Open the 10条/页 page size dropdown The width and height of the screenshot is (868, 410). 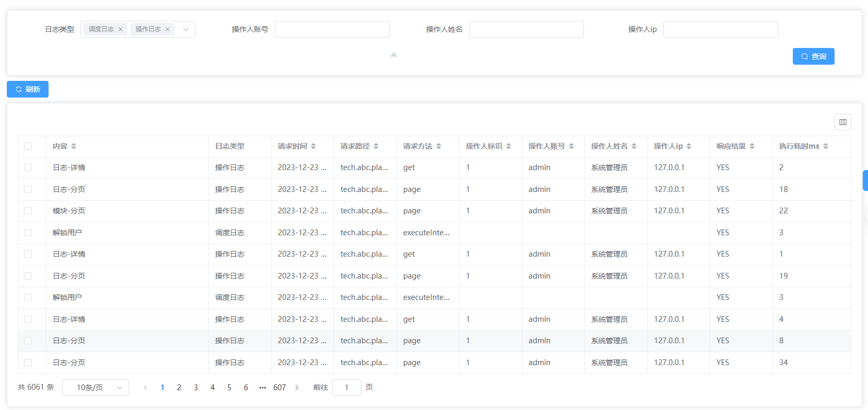(x=96, y=388)
